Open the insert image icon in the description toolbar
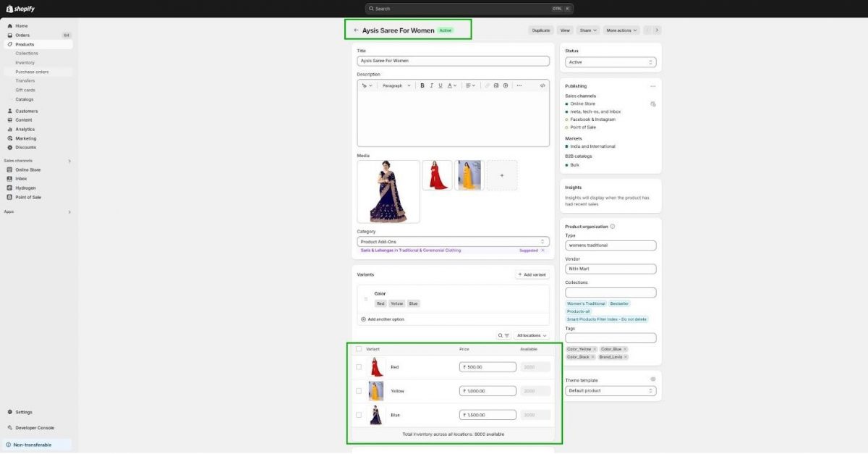The height and width of the screenshot is (454, 868). tap(496, 85)
